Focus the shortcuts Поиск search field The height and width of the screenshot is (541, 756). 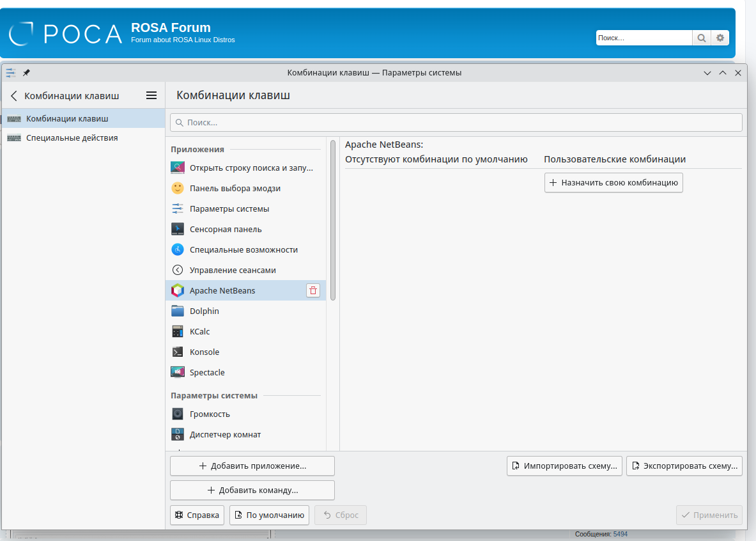pos(456,123)
